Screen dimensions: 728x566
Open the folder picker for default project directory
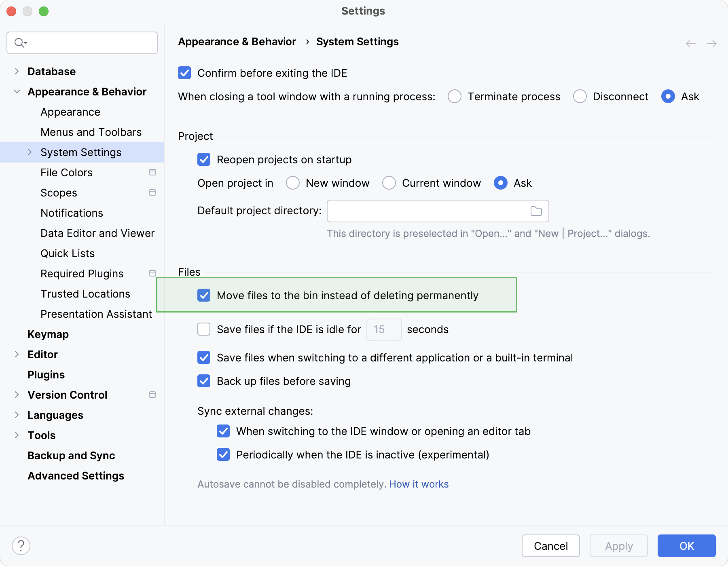pos(536,211)
